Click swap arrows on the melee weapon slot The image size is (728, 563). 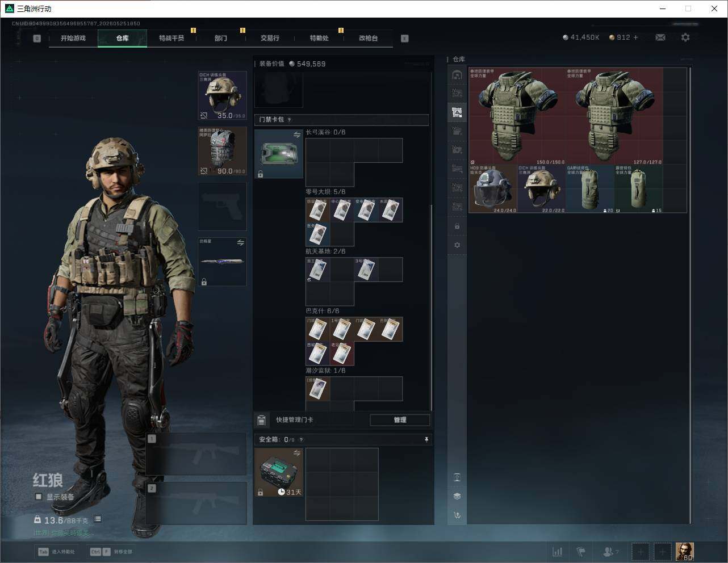click(x=240, y=242)
